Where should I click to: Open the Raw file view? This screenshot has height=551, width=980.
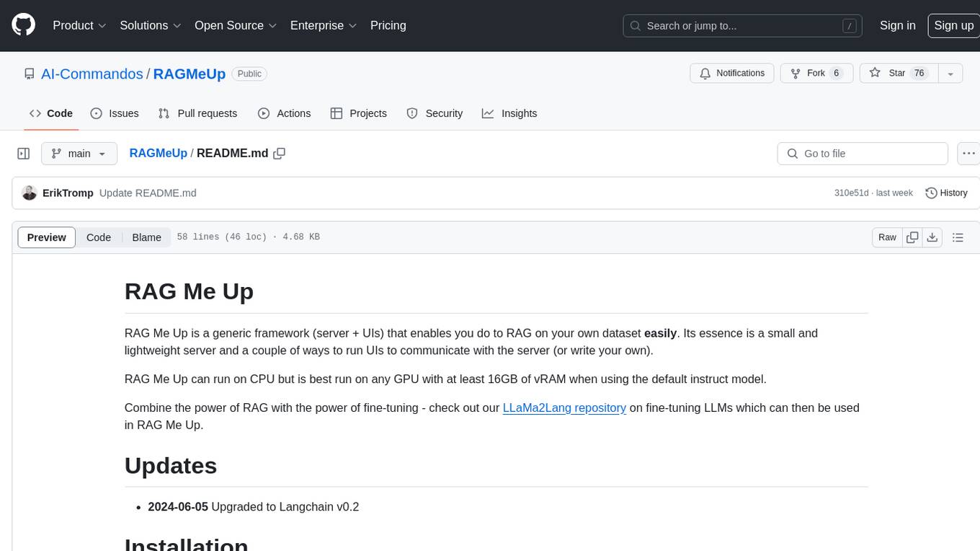pos(887,237)
